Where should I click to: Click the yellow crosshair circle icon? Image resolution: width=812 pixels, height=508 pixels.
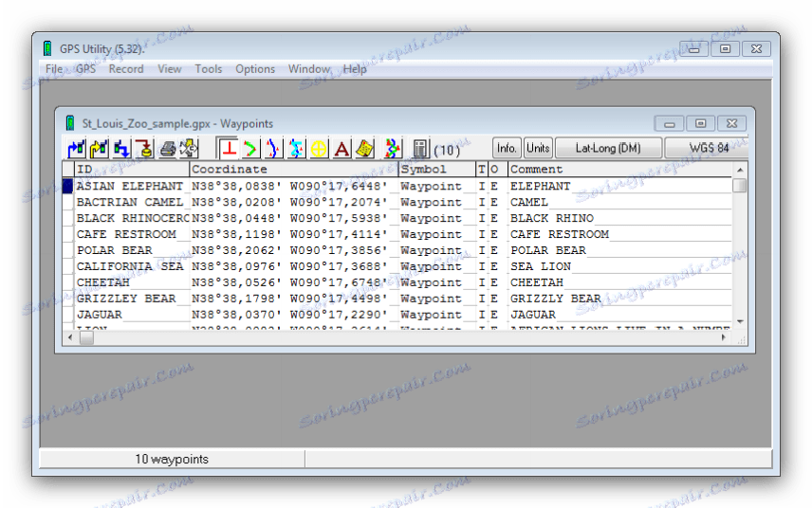319,149
